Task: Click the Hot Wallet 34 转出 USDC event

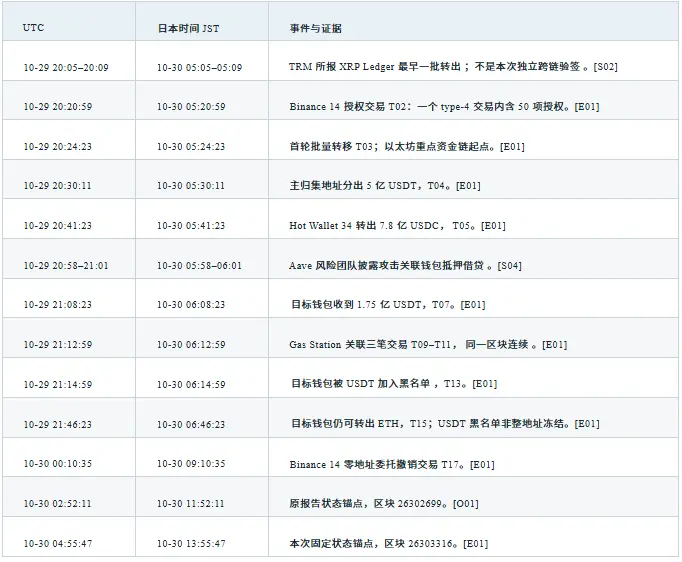Action: tap(397, 226)
